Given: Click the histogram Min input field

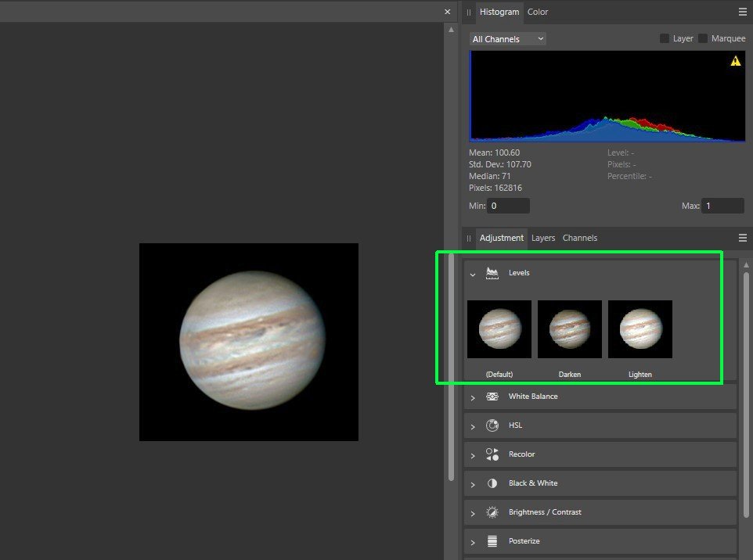Looking at the screenshot, I should [509, 206].
